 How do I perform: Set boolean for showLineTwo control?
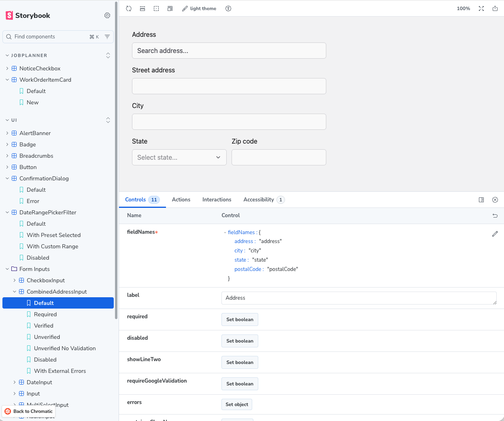240,362
